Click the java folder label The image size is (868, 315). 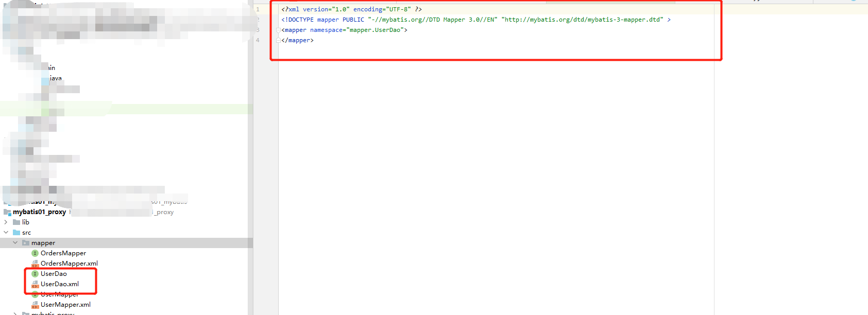click(56, 78)
